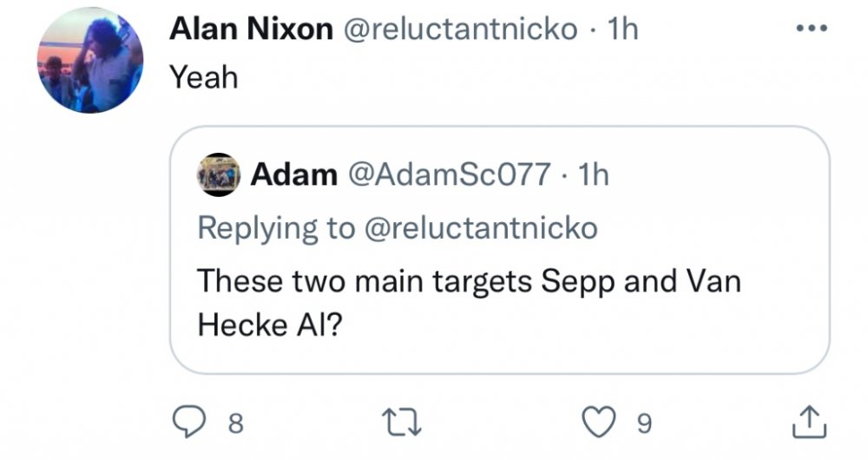Retweet this post using the arrows icon

pyautogui.click(x=404, y=423)
